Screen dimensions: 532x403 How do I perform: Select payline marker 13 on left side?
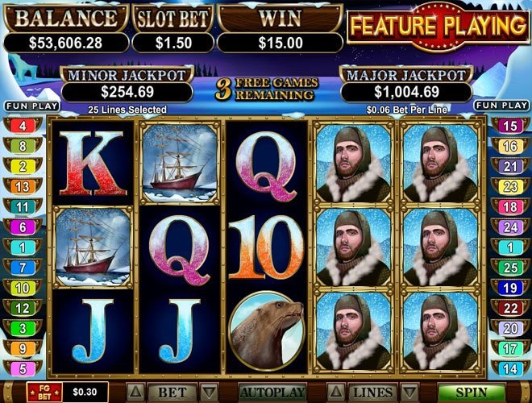23,186
